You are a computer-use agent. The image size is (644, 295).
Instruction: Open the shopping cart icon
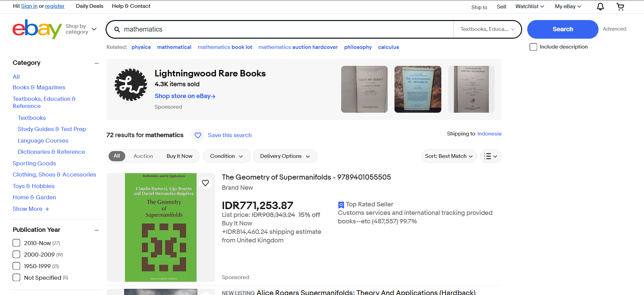point(620,7)
